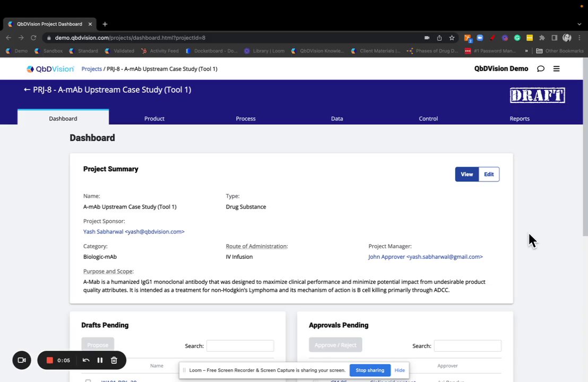The width and height of the screenshot is (588, 382).
Task: Open the Validated bookmark
Action: point(119,51)
